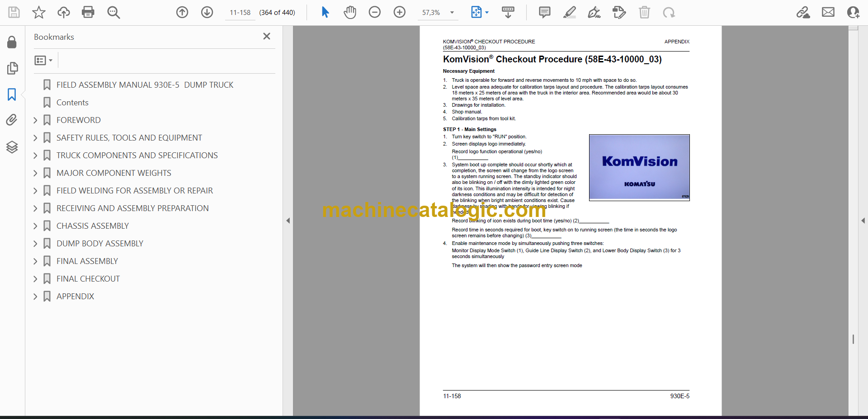Expand TRUCK COMPONENTS AND SPECIFICATIONS

tap(35, 155)
